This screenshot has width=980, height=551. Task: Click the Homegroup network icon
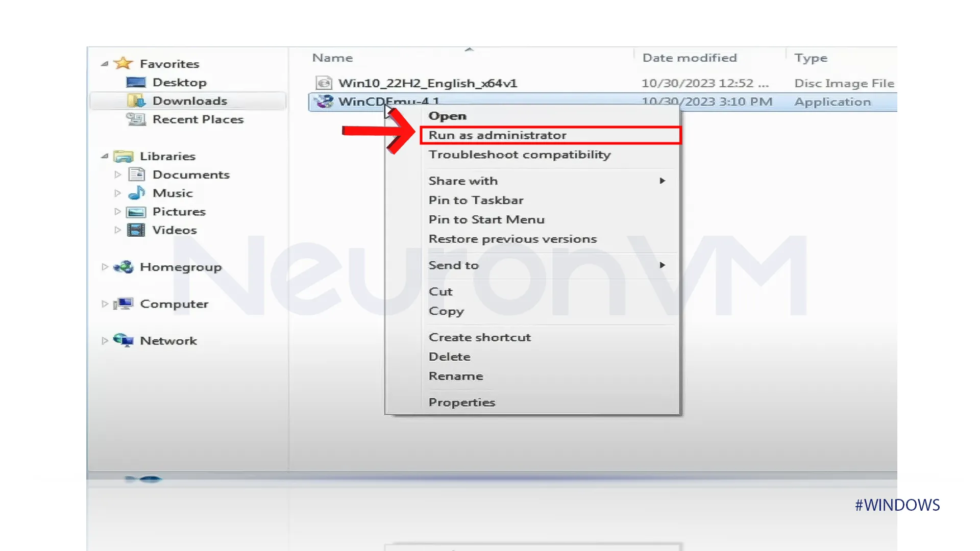click(125, 266)
